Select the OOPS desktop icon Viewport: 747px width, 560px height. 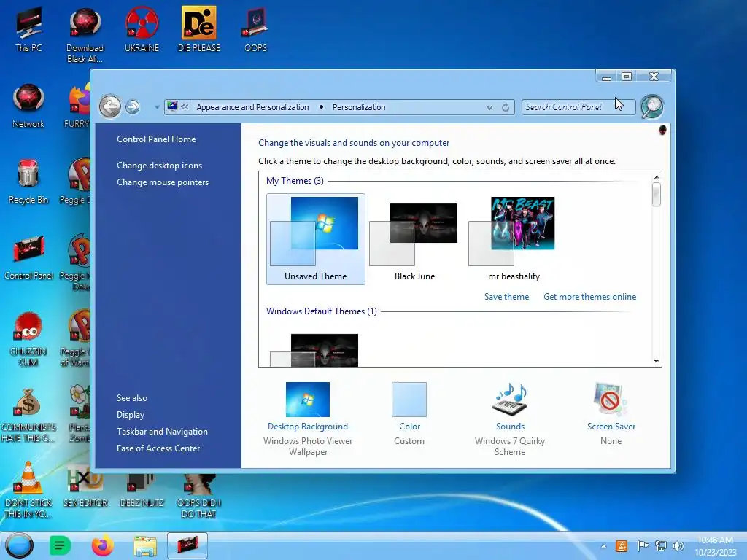tap(255, 30)
